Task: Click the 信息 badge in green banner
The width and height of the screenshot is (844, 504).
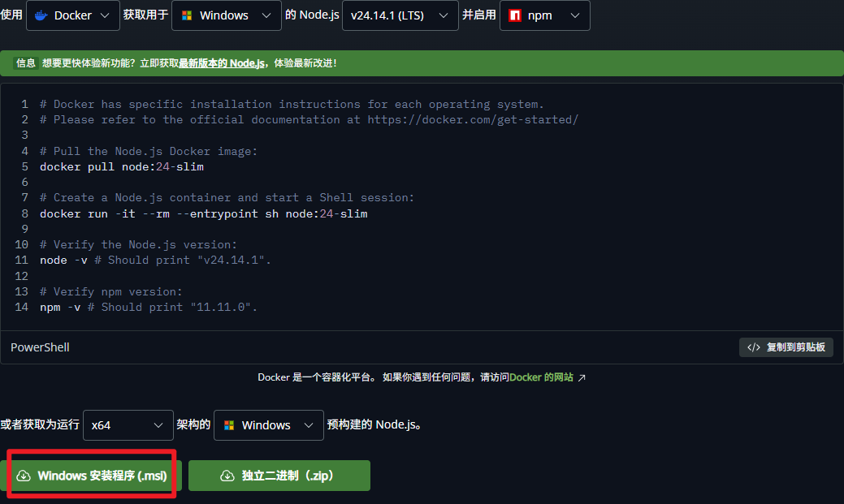Action: coord(26,63)
